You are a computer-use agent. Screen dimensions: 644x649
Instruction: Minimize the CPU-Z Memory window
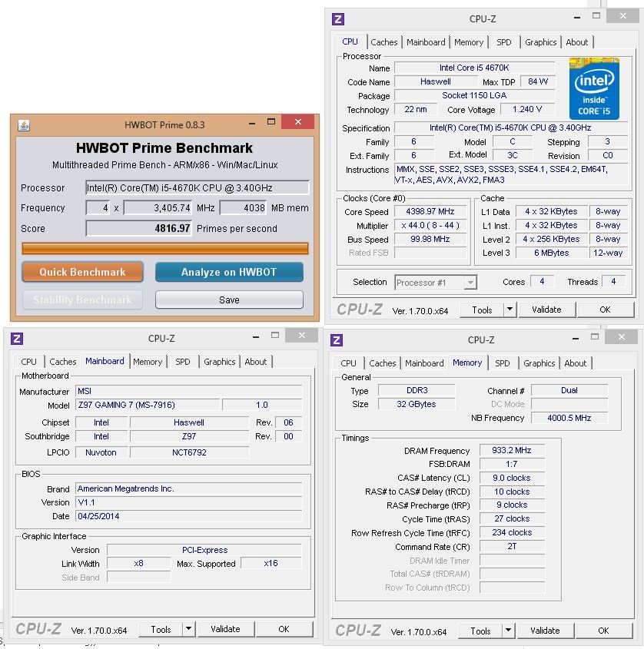click(576, 339)
